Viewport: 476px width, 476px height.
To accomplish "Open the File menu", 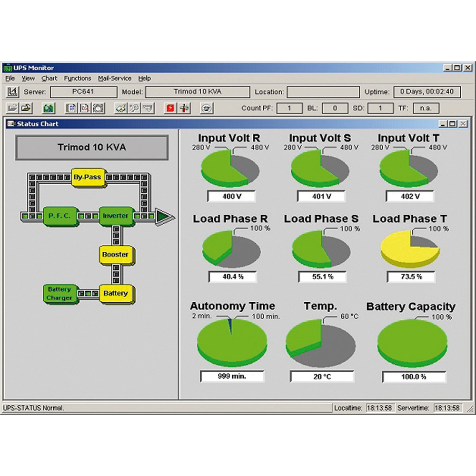I will [x=10, y=78].
